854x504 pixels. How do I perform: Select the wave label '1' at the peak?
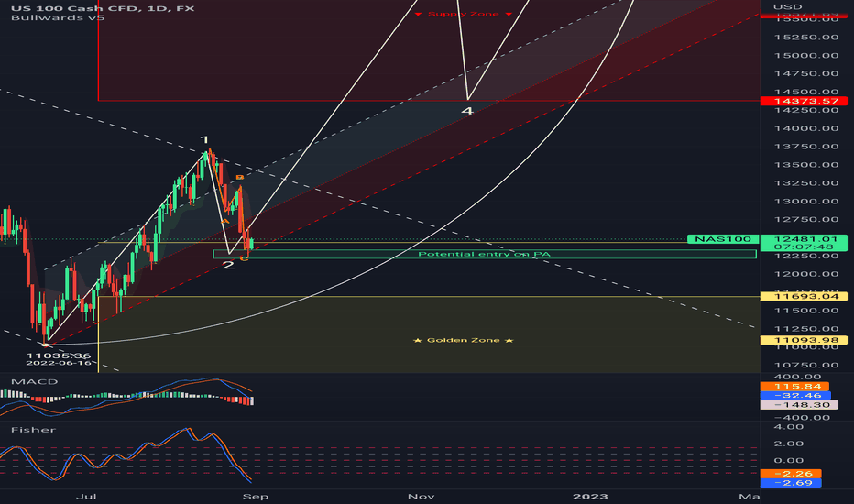pos(204,140)
